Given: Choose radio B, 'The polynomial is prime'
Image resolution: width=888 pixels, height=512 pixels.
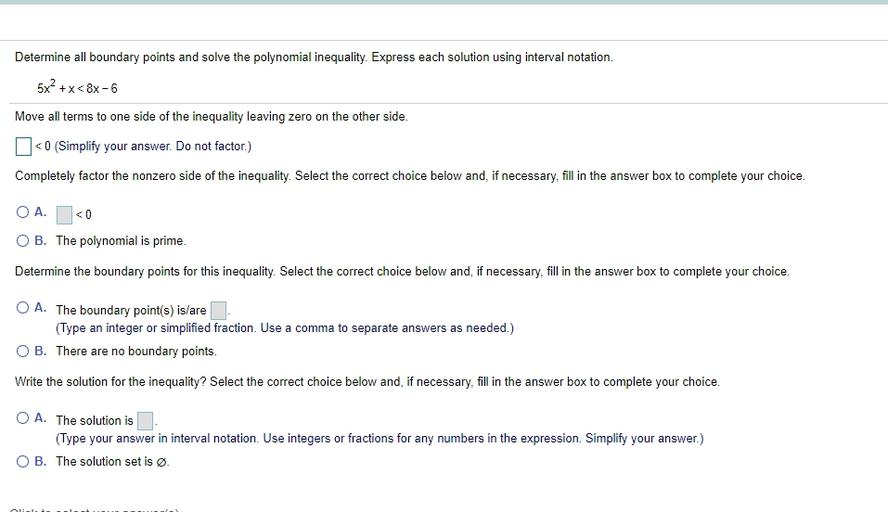Looking at the screenshot, I should pyautogui.click(x=23, y=240).
